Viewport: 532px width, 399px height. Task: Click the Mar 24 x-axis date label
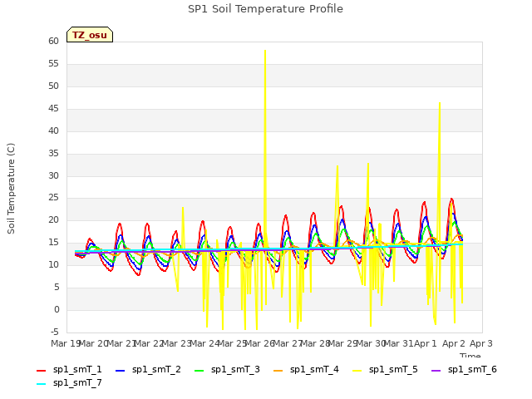click(204, 343)
